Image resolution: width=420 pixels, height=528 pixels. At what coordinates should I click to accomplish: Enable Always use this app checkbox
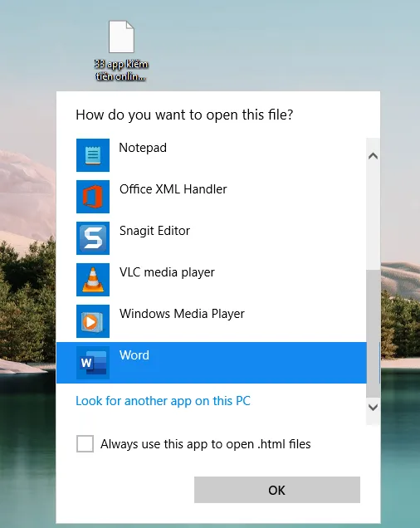[x=85, y=443]
